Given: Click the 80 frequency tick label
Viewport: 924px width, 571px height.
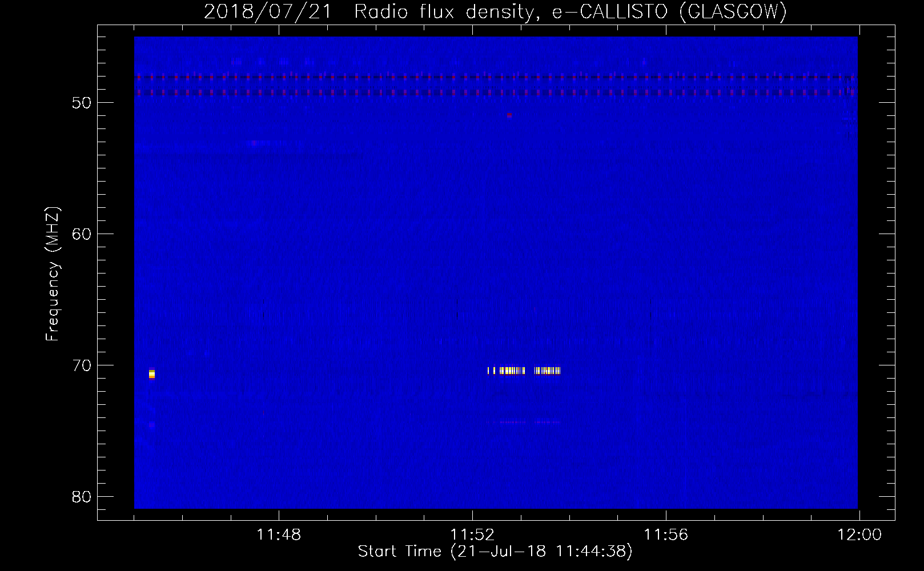Looking at the screenshot, I should click(x=82, y=497).
